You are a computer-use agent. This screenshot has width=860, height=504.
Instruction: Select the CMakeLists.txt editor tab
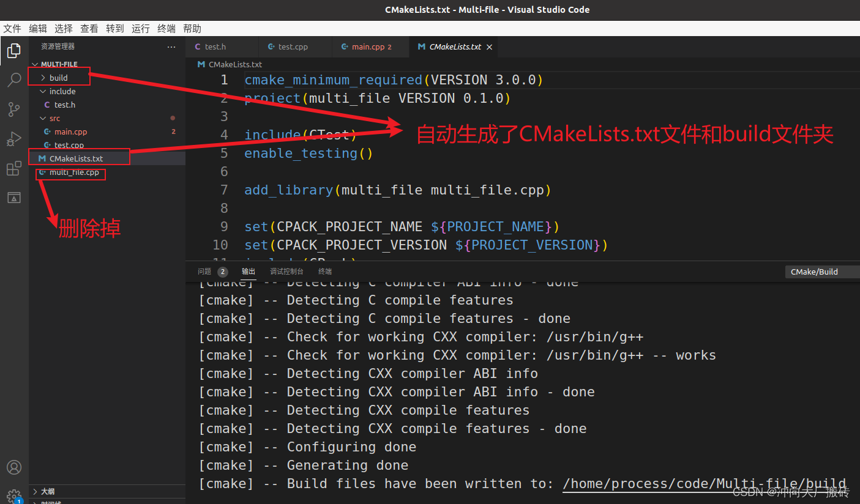[x=455, y=47]
